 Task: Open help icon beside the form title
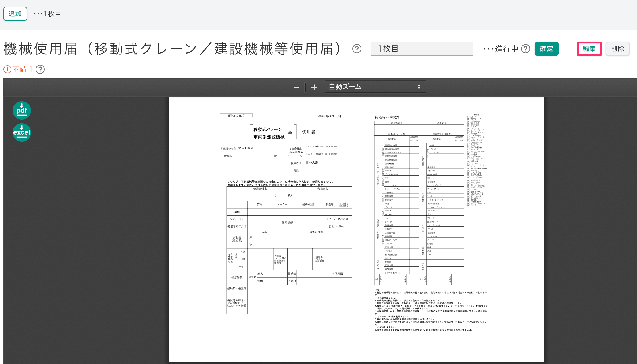coord(357,49)
